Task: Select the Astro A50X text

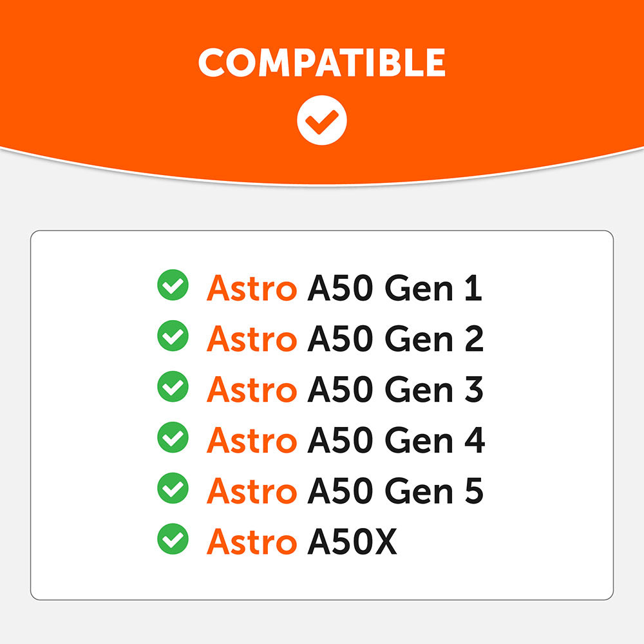Action: click(302, 542)
